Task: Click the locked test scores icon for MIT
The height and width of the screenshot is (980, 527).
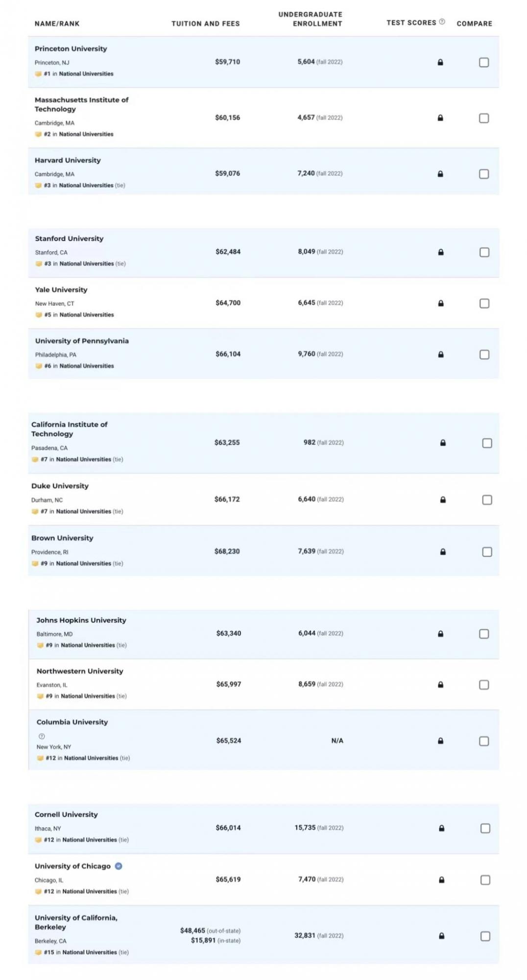Action: pyautogui.click(x=440, y=118)
